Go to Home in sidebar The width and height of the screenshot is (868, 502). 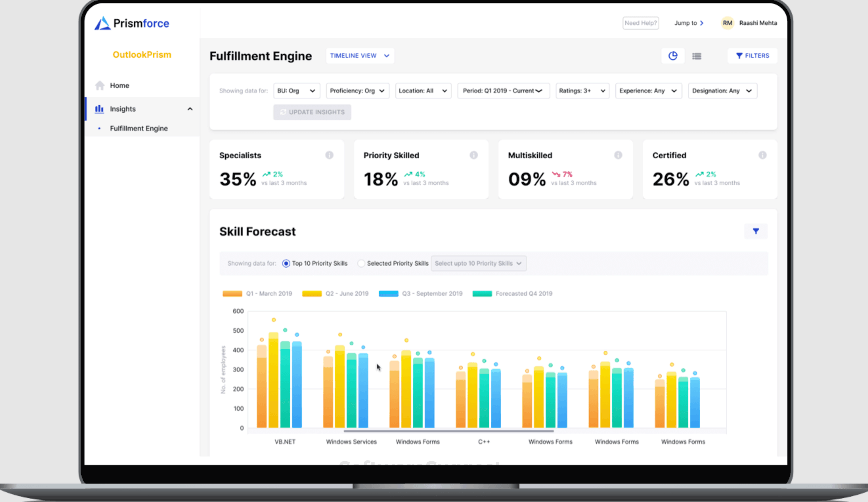click(119, 85)
